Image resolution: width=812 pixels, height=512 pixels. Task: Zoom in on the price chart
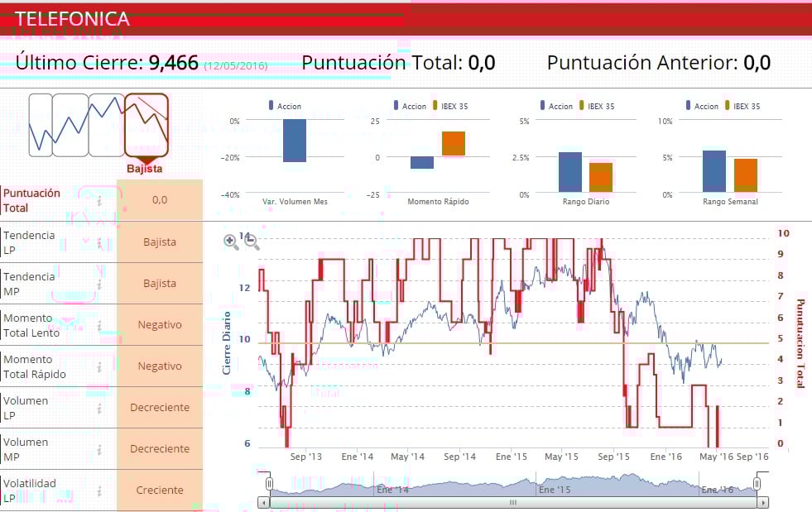tap(231, 242)
